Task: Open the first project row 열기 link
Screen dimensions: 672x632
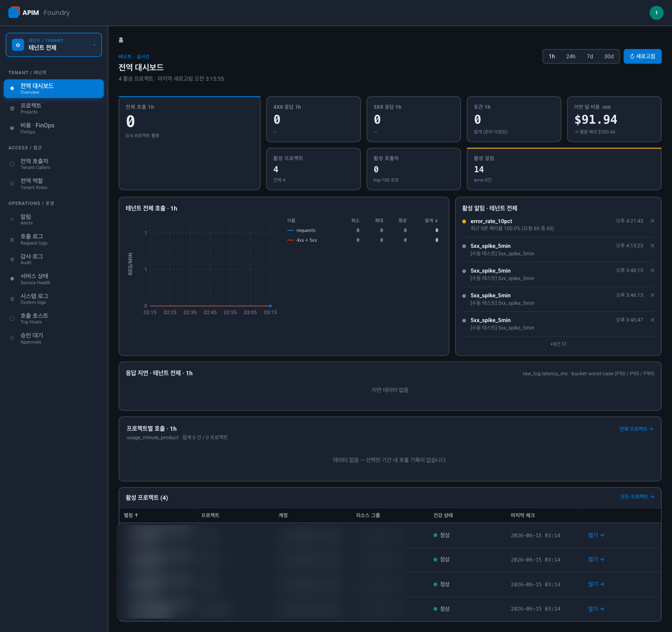Action: (x=596, y=535)
